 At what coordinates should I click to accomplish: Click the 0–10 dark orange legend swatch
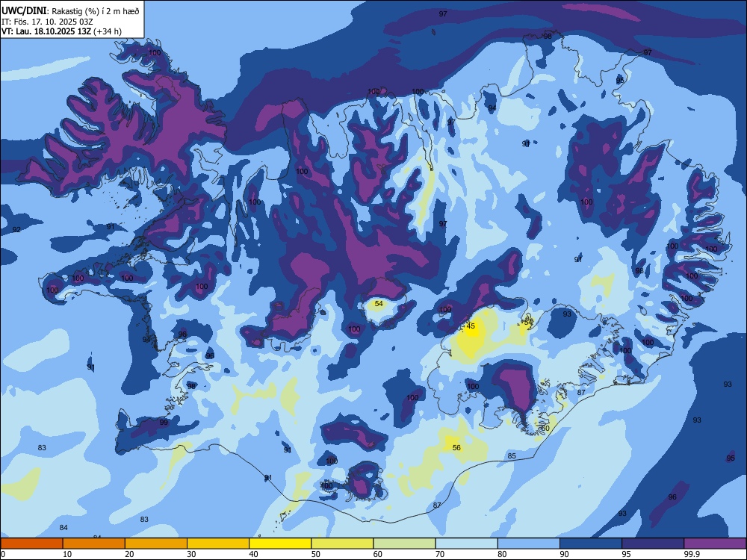pyautogui.click(x=31, y=544)
